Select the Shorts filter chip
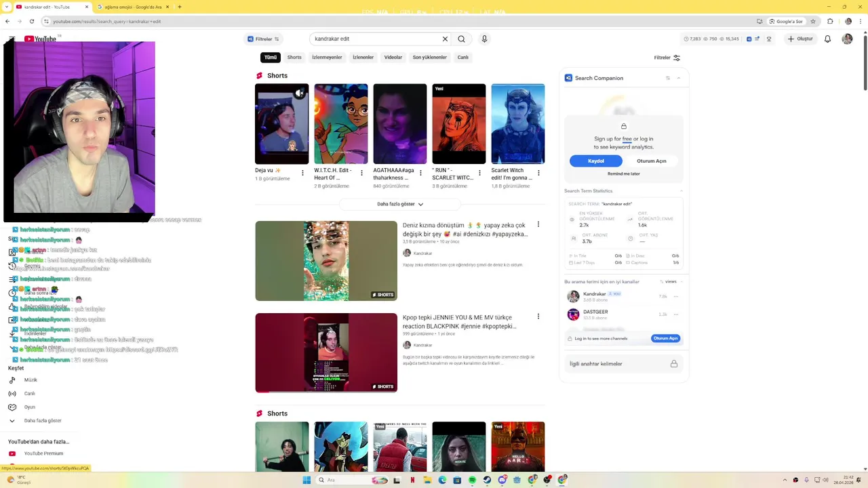 pos(294,58)
